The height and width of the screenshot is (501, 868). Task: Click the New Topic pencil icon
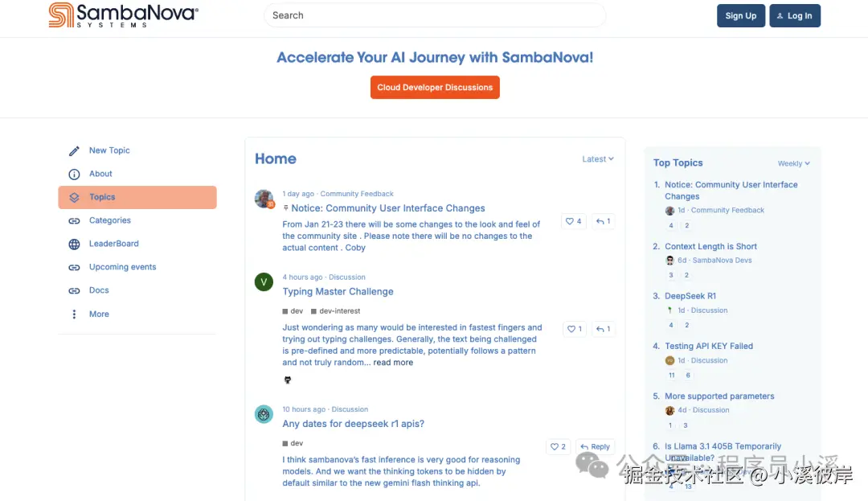pos(74,151)
